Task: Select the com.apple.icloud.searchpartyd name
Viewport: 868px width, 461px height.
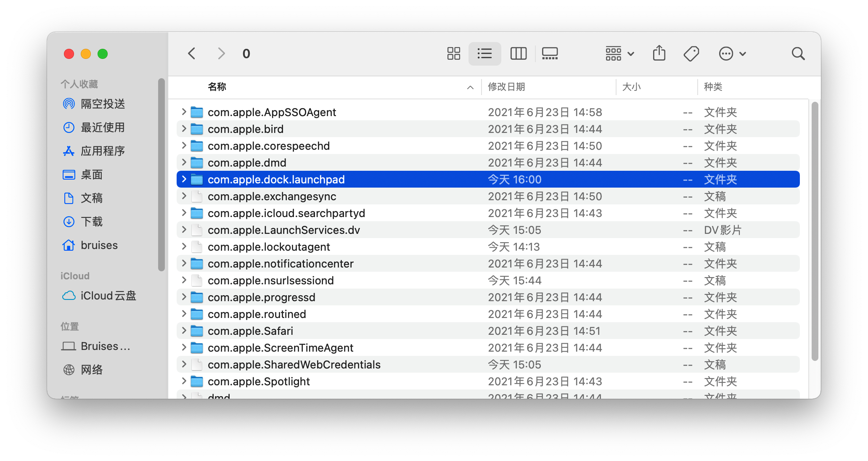Action: pyautogui.click(x=286, y=213)
